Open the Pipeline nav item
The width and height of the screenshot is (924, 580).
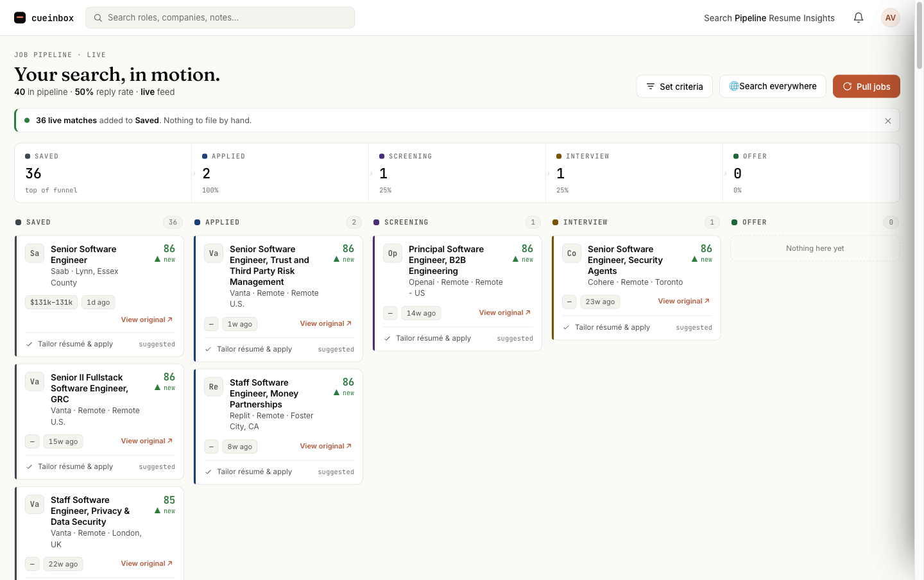[x=750, y=18]
